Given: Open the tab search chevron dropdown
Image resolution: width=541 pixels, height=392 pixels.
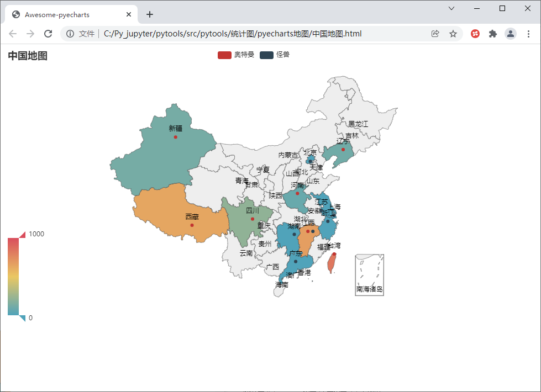Looking at the screenshot, I should (451, 8).
